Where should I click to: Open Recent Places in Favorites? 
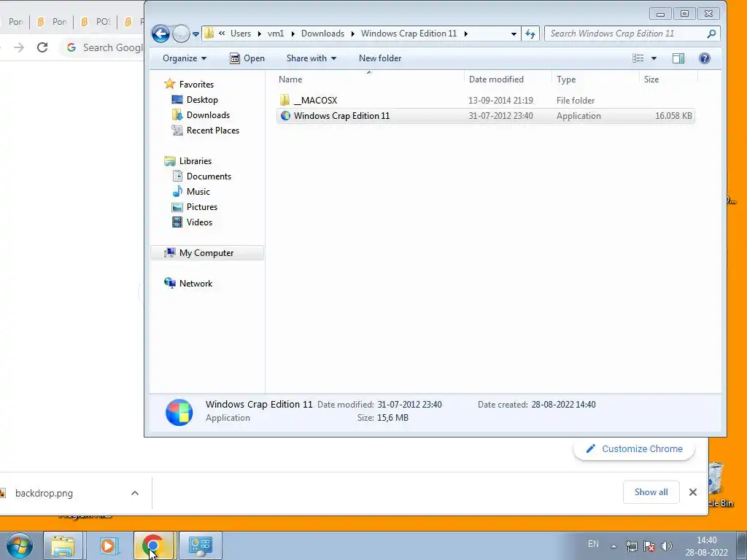click(212, 130)
